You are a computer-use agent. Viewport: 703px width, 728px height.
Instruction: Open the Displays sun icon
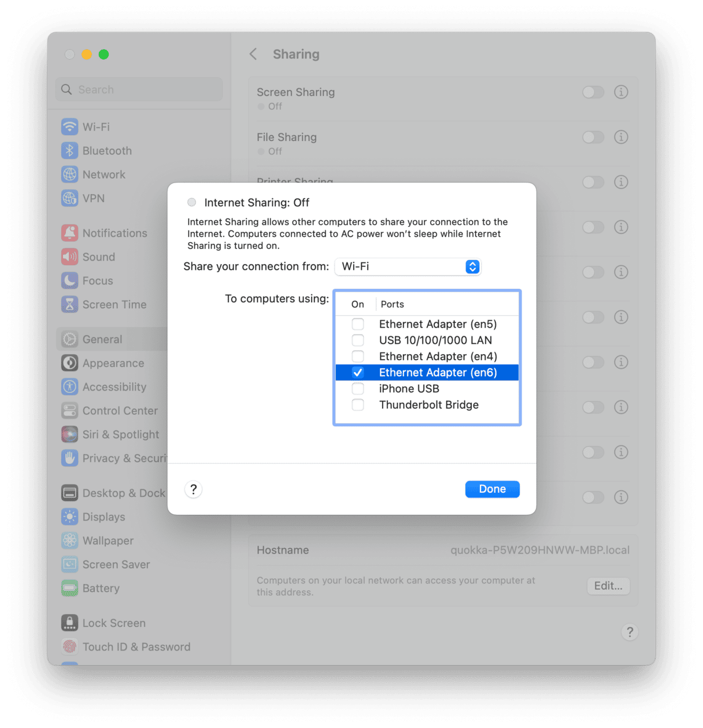(69, 517)
